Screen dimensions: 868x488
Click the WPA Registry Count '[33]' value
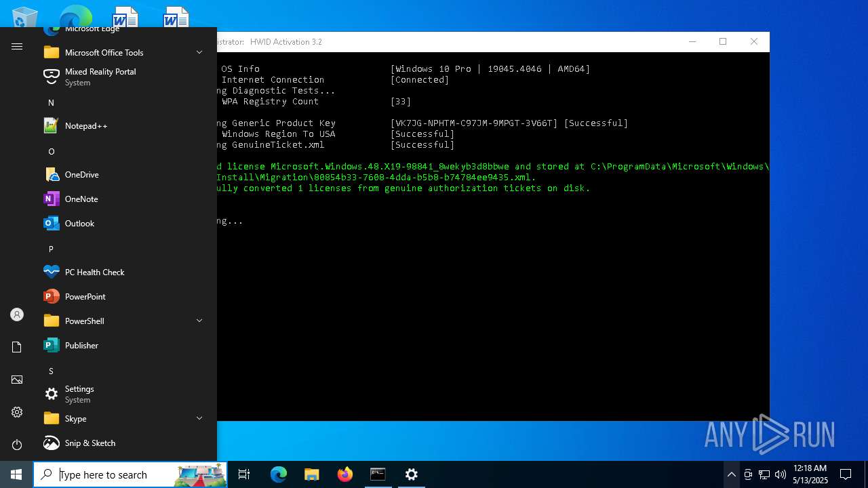[x=401, y=101]
